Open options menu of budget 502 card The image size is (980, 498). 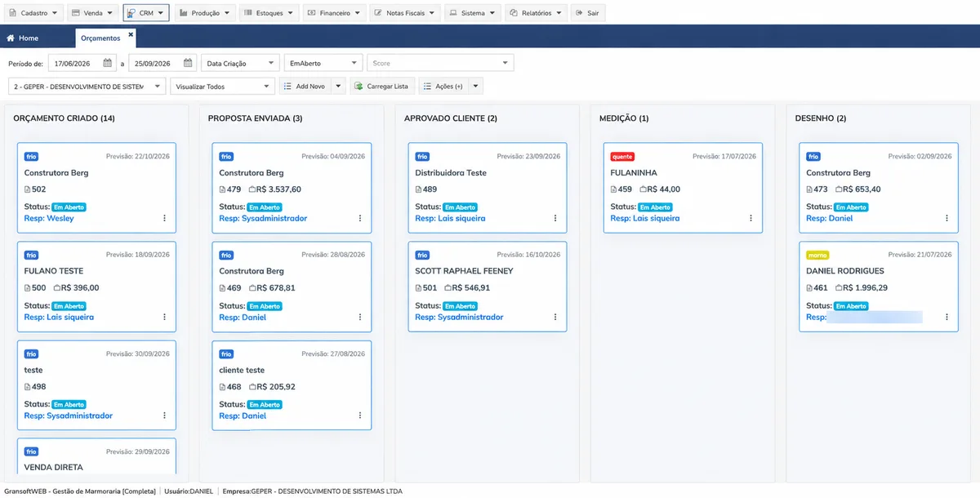(x=164, y=218)
